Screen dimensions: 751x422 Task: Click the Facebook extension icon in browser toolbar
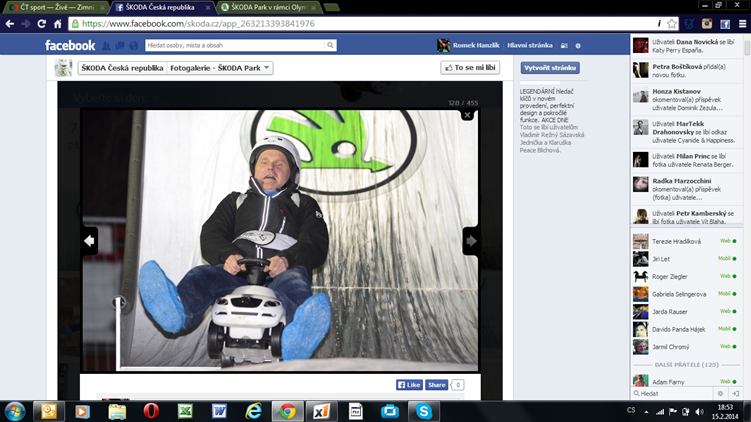(725, 23)
